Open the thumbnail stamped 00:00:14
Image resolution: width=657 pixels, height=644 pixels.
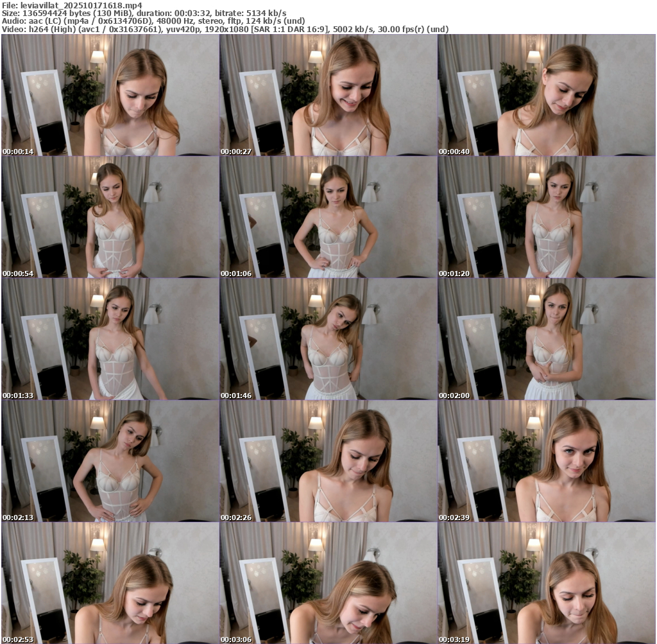(110, 95)
